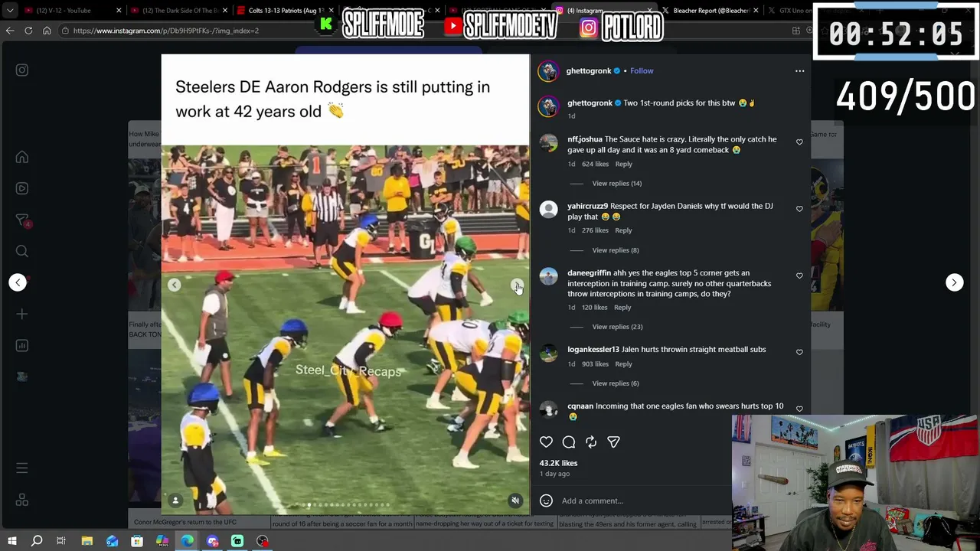Go back in the browser

coord(10,31)
